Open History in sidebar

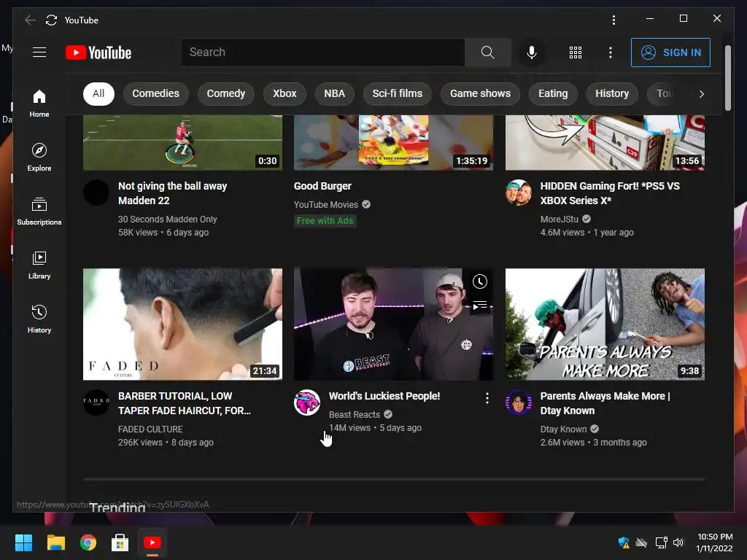tap(39, 319)
